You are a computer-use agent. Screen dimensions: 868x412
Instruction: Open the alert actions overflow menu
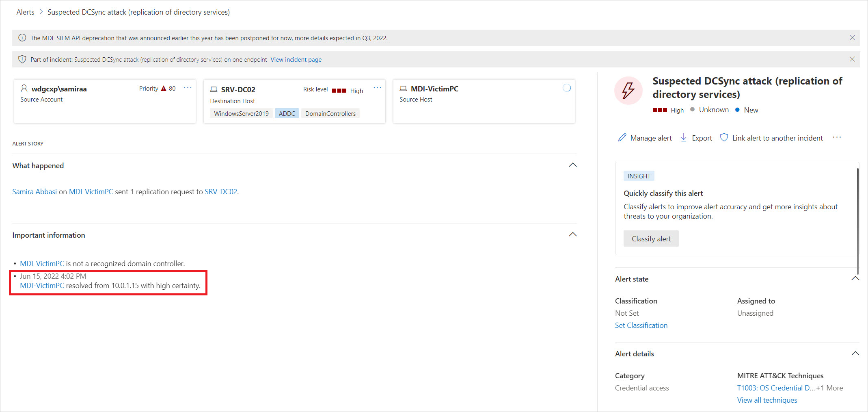[837, 138]
